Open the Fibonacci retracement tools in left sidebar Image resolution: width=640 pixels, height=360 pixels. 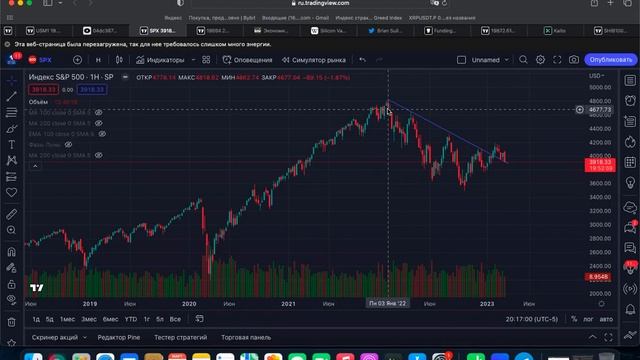pos(11,112)
